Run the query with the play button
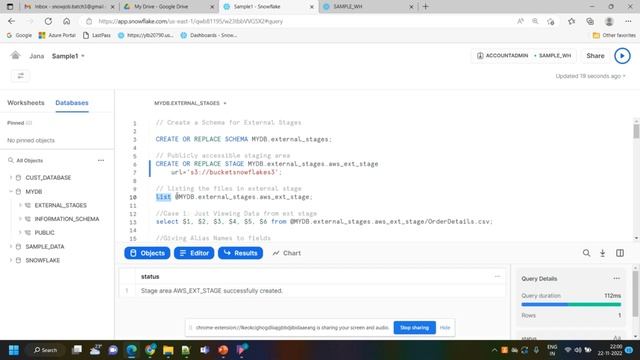Image resolution: width=640 pixels, height=360 pixels. pos(622,56)
